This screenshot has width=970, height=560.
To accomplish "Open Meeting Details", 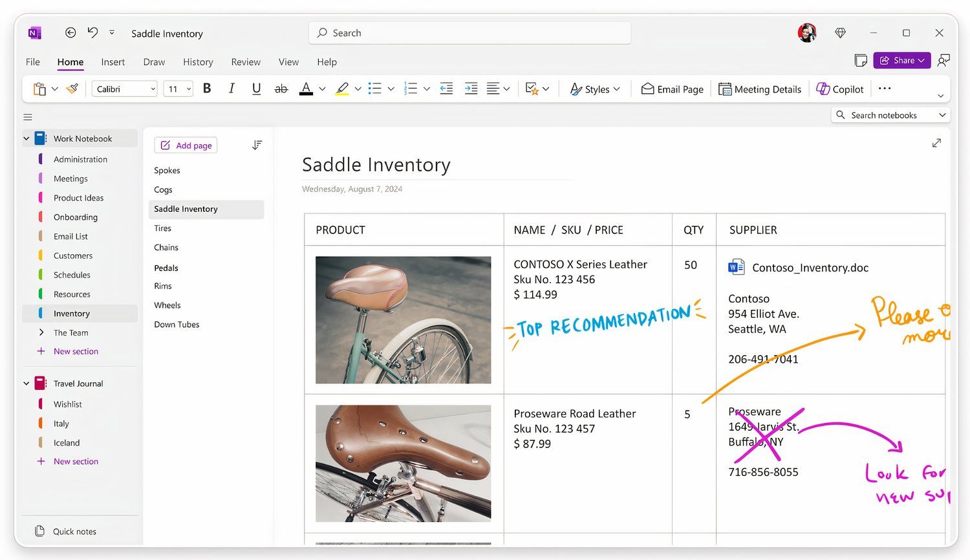I will coord(760,89).
